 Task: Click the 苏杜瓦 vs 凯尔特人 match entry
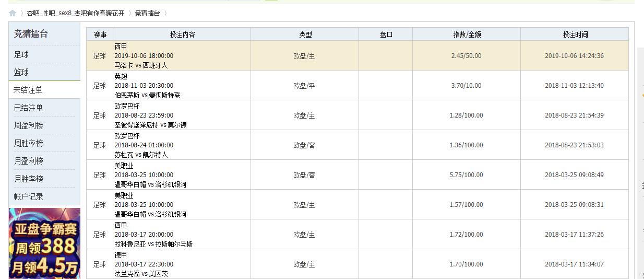(x=141, y=155)
